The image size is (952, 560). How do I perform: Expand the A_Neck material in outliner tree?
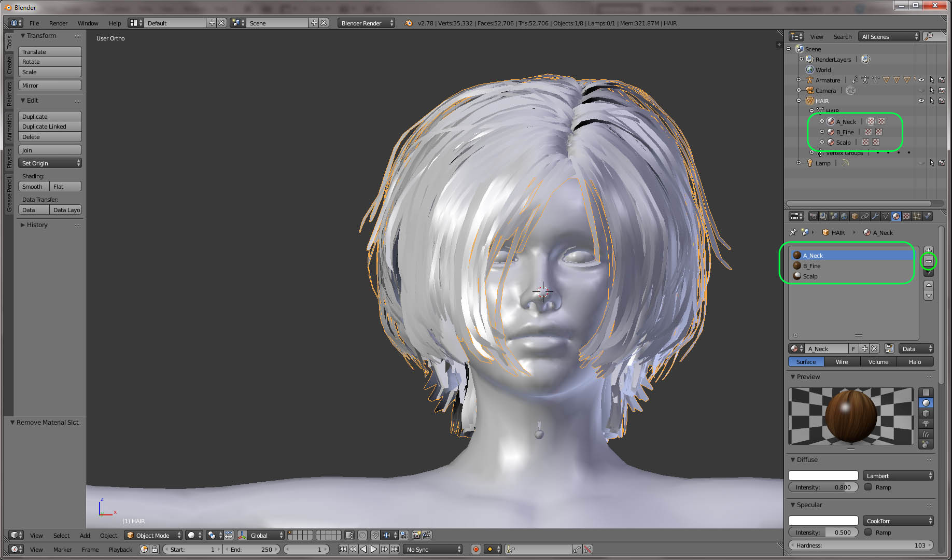point(822,121)
